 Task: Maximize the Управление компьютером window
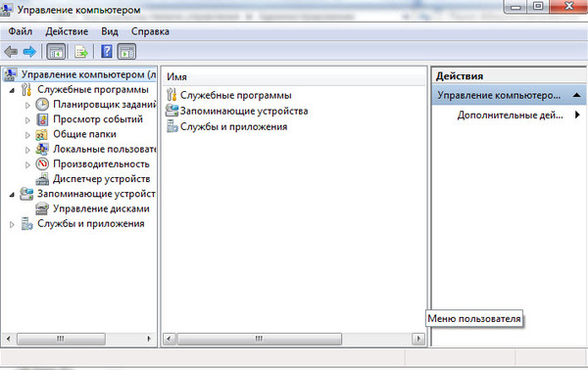[x=538, y=7]
